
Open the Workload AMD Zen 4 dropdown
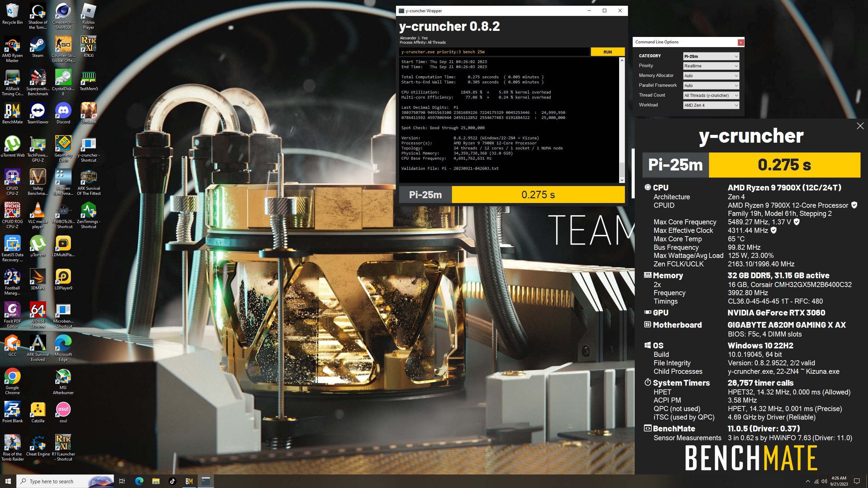pyautogui.click(x=711, y=105)
